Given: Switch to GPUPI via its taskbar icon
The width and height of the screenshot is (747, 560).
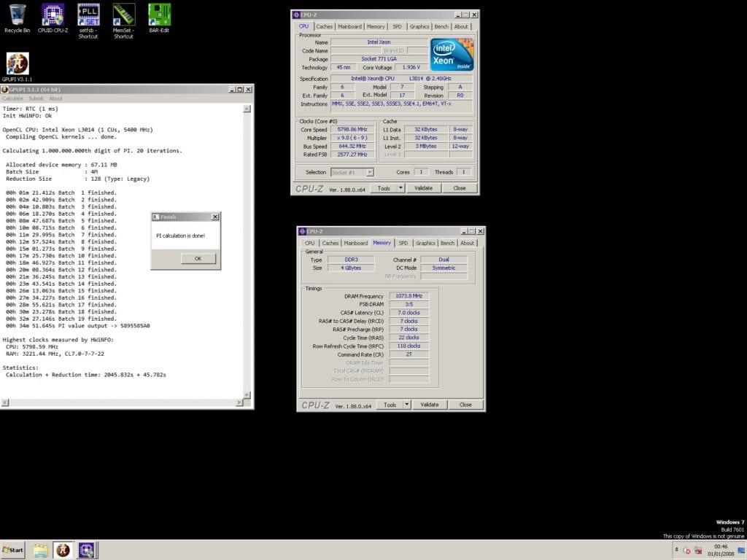Looking at the screenshot, I should 63,550.
